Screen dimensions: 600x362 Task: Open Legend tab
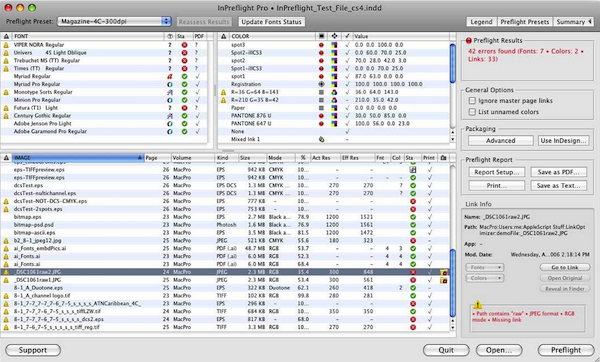pos(481,22)
